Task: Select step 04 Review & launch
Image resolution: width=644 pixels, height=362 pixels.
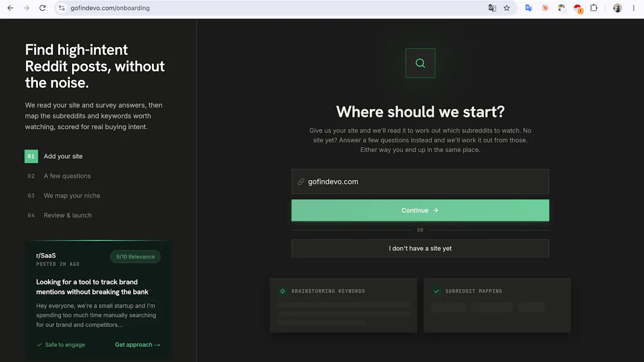Action: pos(59,215)
